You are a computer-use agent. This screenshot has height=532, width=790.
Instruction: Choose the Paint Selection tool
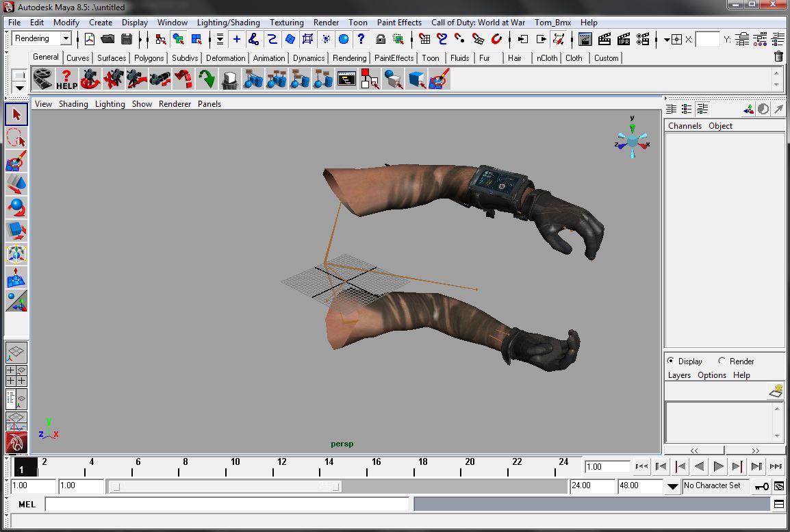pos(16,162)
